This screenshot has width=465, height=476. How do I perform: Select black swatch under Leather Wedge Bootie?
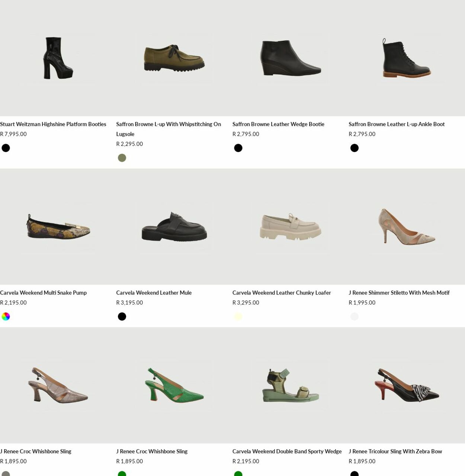[238, 148]
